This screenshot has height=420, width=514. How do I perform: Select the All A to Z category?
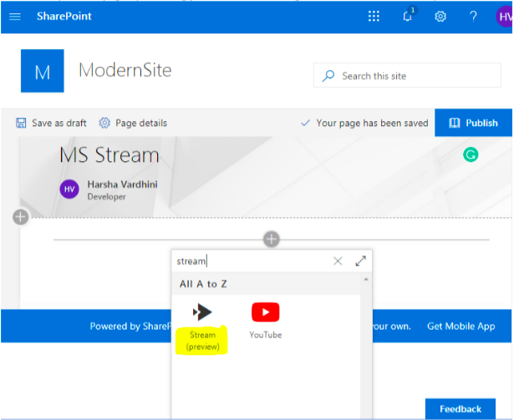point(203,284)
